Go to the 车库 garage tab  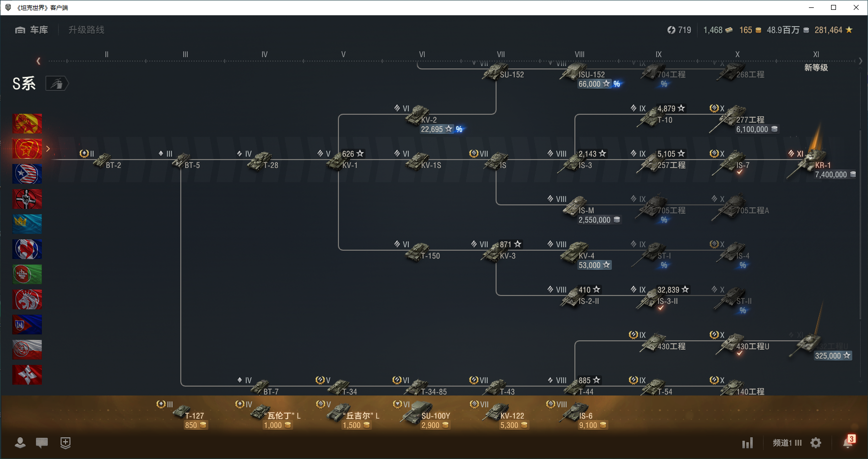[32, 30]
